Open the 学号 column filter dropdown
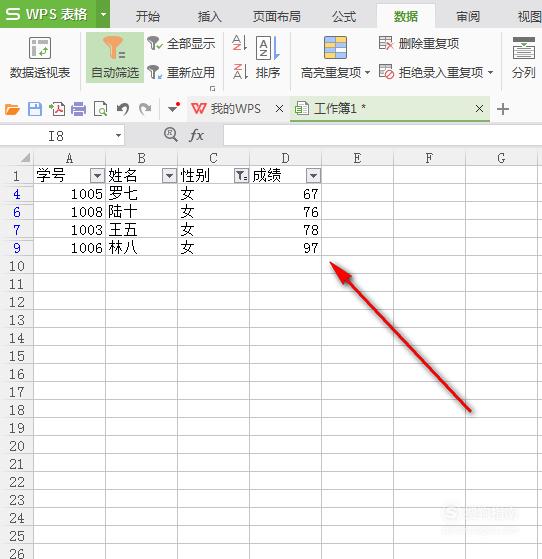The image size is (542, 559). click(97, 175)
